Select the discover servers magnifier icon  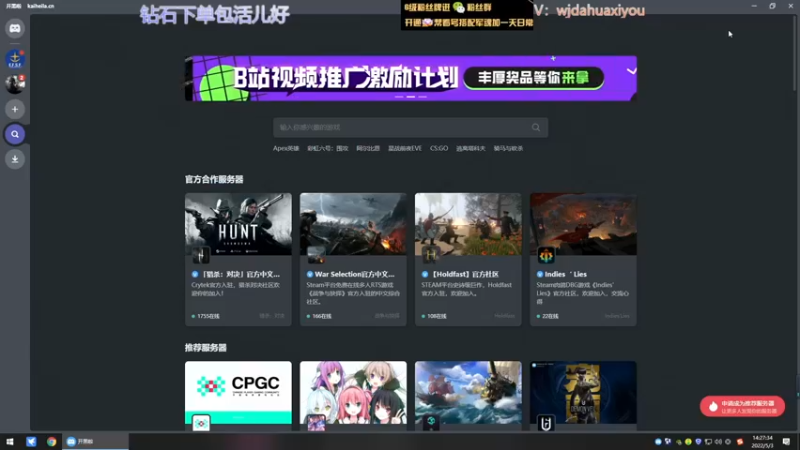pos(15,134)
